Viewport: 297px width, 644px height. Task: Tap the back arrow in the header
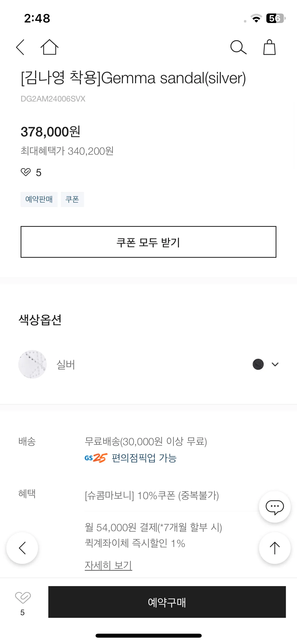click(x=20, y=47)
